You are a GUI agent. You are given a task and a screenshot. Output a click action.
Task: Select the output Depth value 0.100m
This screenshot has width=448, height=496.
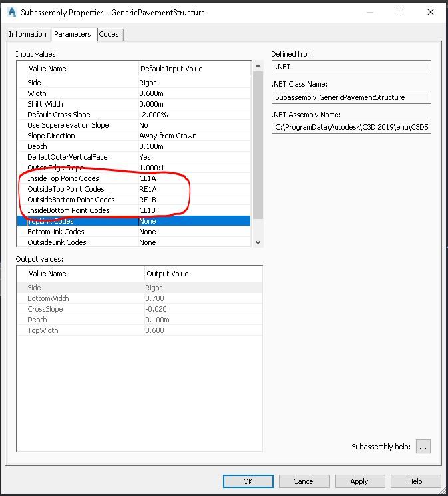(x=203, y=320)
